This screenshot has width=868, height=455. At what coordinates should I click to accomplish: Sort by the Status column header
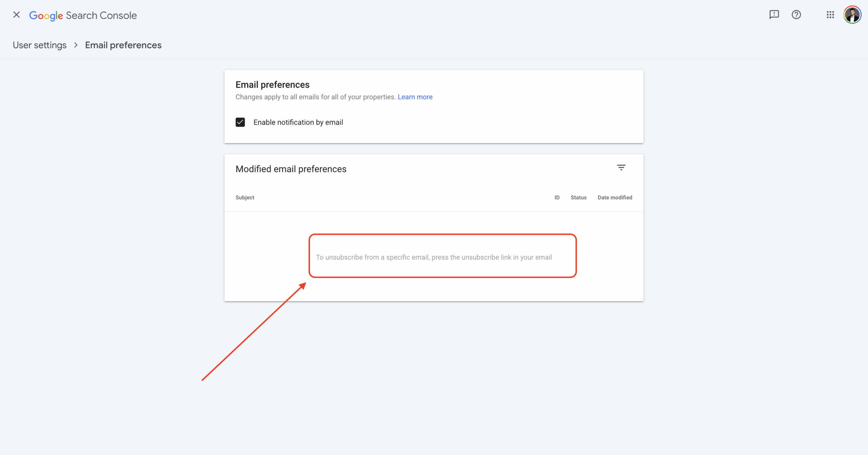pyautogui.click(x=578, y=198)
